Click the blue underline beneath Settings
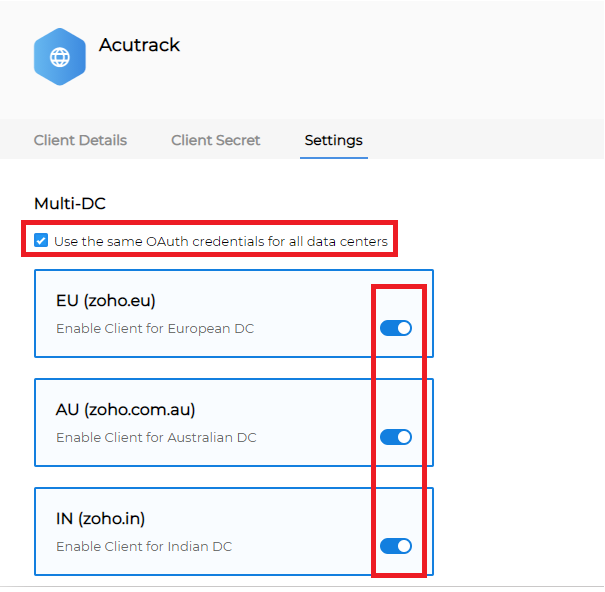The height and width of the screenshot is (592, 605). 334,157
